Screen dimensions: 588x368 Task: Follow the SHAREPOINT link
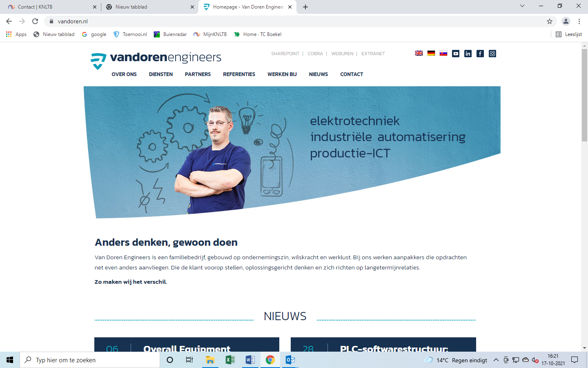(x=285, y=54)
